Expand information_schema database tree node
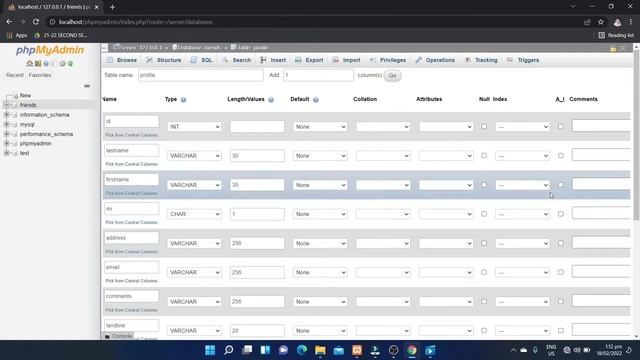 [7, 115]
